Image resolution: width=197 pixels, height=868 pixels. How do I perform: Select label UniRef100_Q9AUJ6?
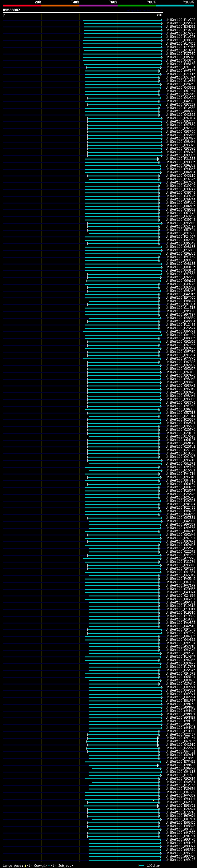(180, 410)
